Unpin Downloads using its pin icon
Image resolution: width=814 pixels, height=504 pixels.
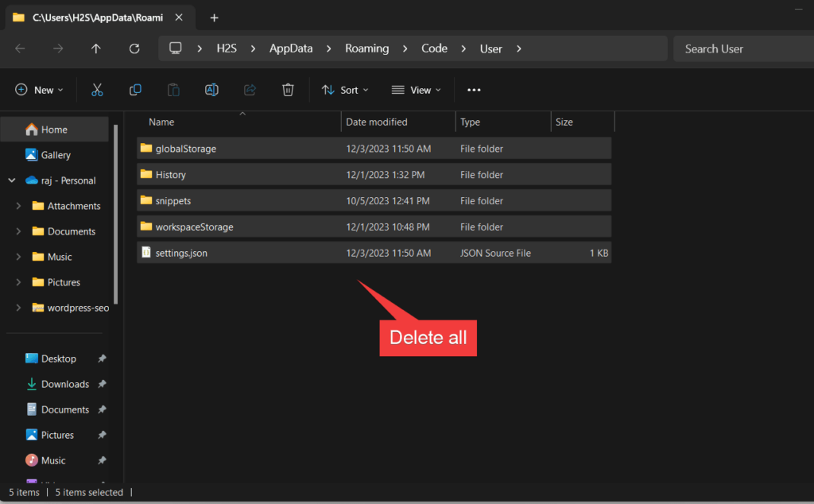point(102,384)
